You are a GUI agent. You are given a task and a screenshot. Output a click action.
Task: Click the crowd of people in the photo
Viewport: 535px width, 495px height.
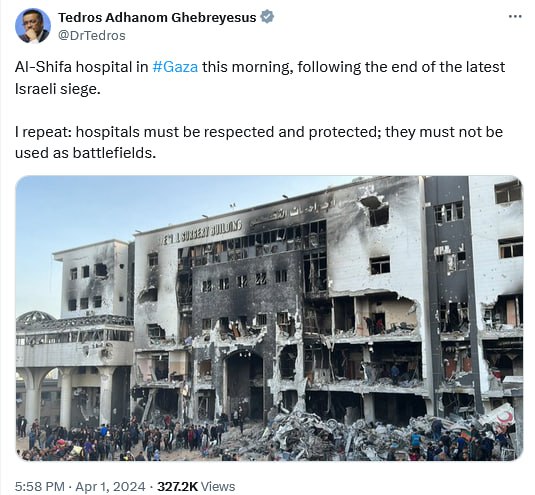119,438
